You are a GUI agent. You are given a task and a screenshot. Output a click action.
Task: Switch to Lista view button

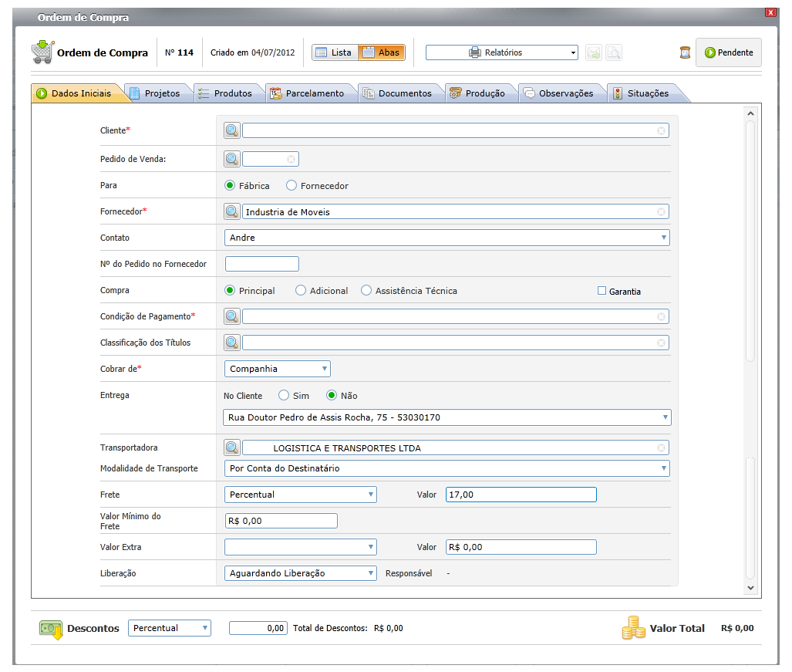[335, 52]
